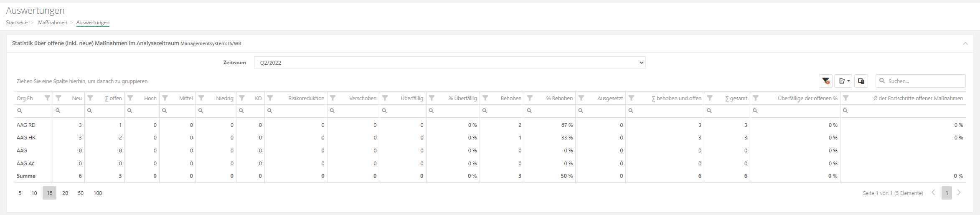Open the export dropdown button
980x215 pixels.
click(843, 81)
